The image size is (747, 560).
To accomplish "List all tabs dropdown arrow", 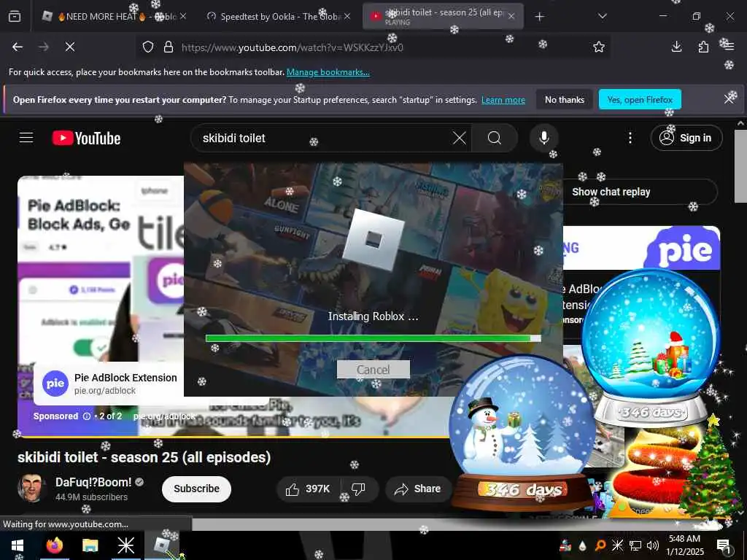I will click(602, 17).
